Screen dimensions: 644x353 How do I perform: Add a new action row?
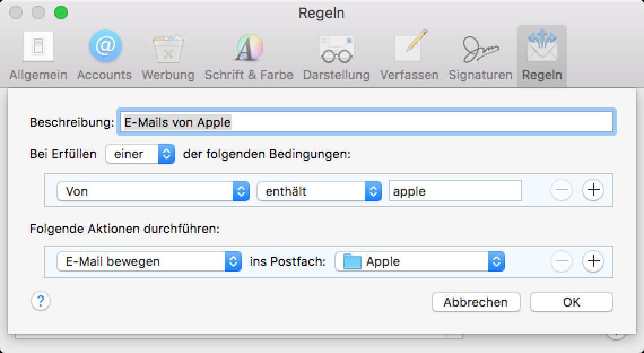(x=593, y=261)
